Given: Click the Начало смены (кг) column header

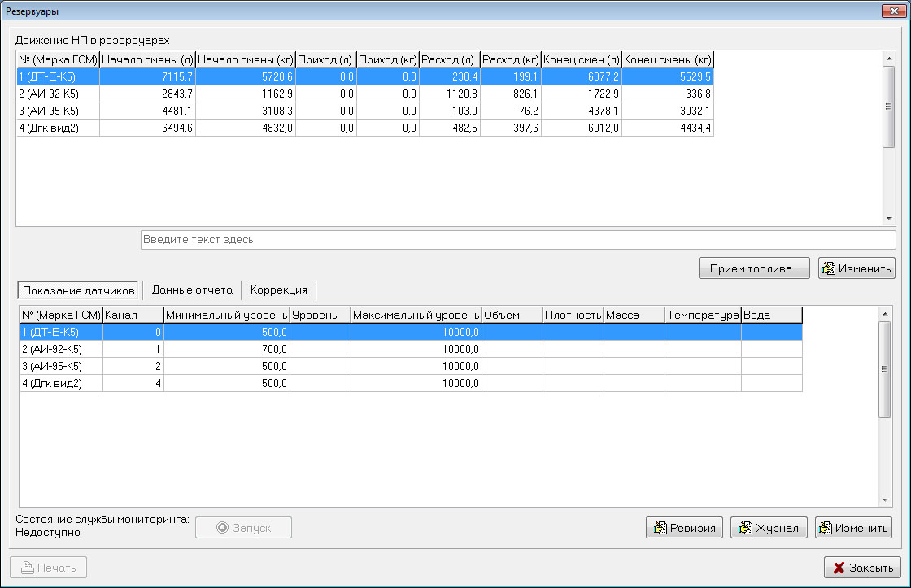Looking at the screenshot, I should click(x=245, y=59).
